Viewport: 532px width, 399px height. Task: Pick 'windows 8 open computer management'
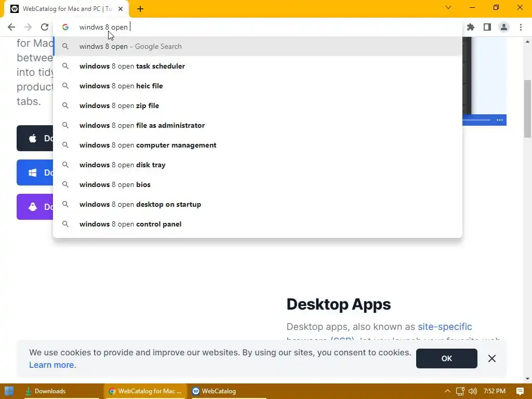[x=258, y=145]
